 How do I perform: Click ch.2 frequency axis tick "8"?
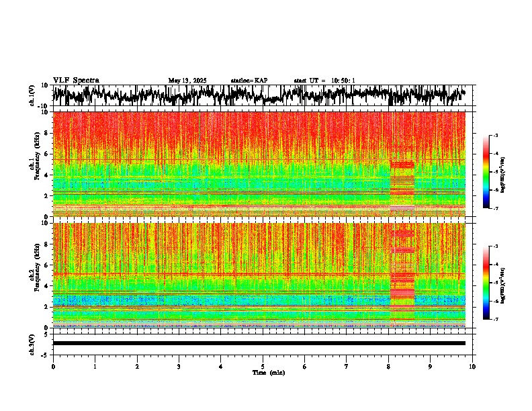coord(46,244)
